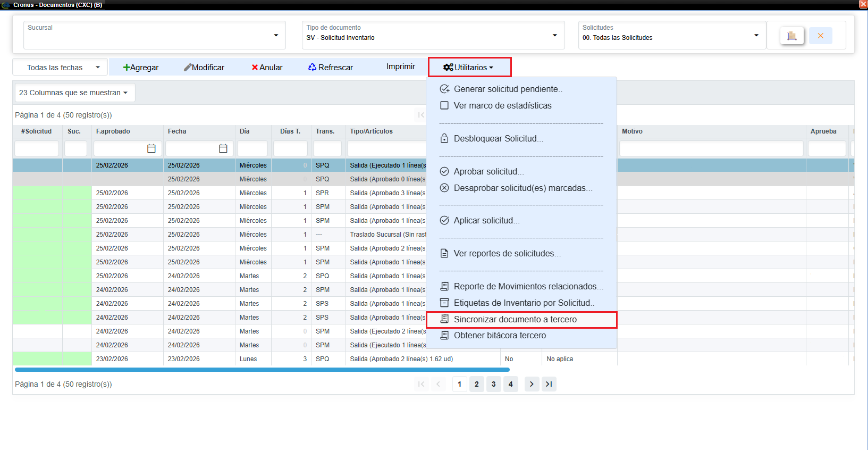Open calendar picker in Fecha filter
Image resolution: width=868 pixels, height=450 pixels.
click(223, 148)
